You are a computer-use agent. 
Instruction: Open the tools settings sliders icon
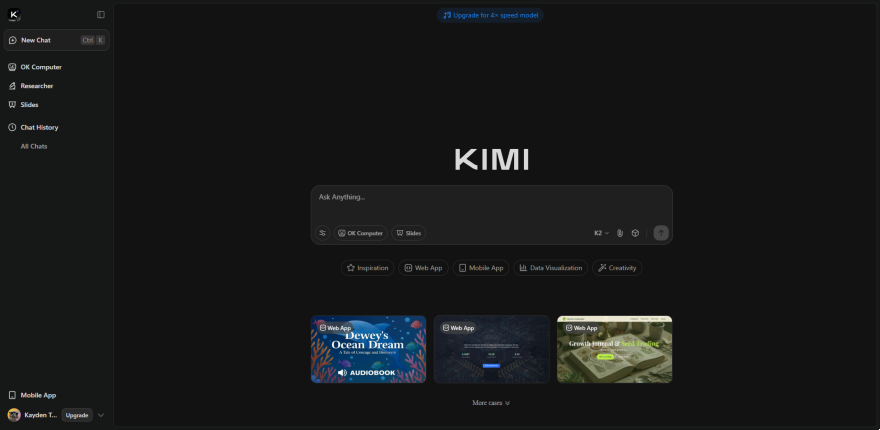322,233
